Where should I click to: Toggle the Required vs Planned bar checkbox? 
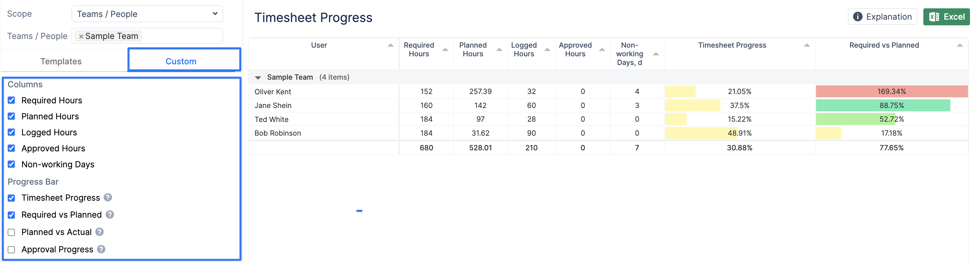[11, 215]
